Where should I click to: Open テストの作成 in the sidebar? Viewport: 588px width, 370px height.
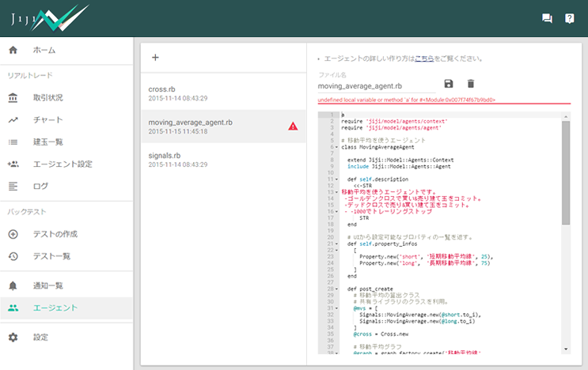[x=66, y=234]
